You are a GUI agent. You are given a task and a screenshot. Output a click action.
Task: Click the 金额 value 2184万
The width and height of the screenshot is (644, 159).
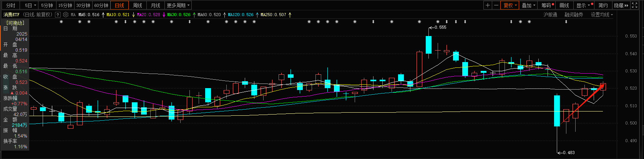(20, 125)
